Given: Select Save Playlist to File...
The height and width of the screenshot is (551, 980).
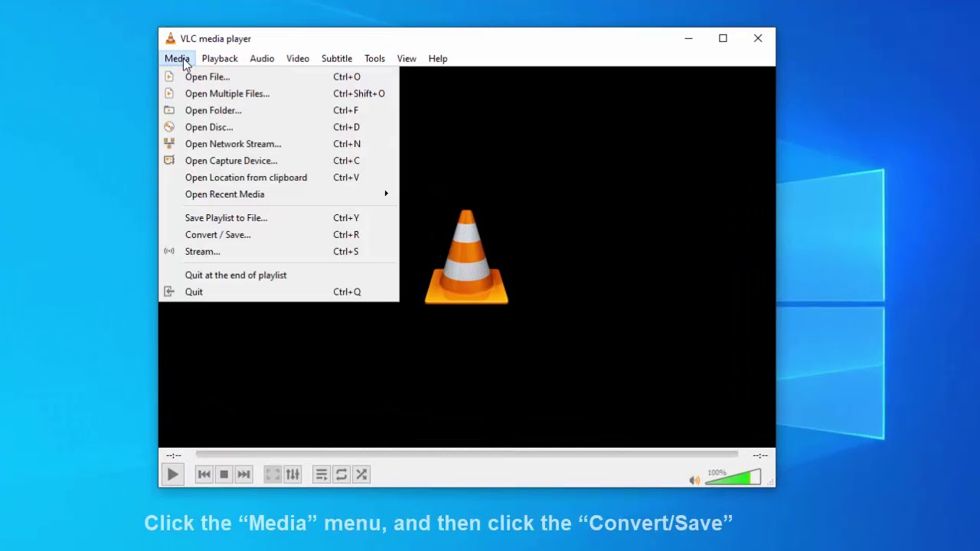Looking at the screenshot, I should (x=279, y=218).
